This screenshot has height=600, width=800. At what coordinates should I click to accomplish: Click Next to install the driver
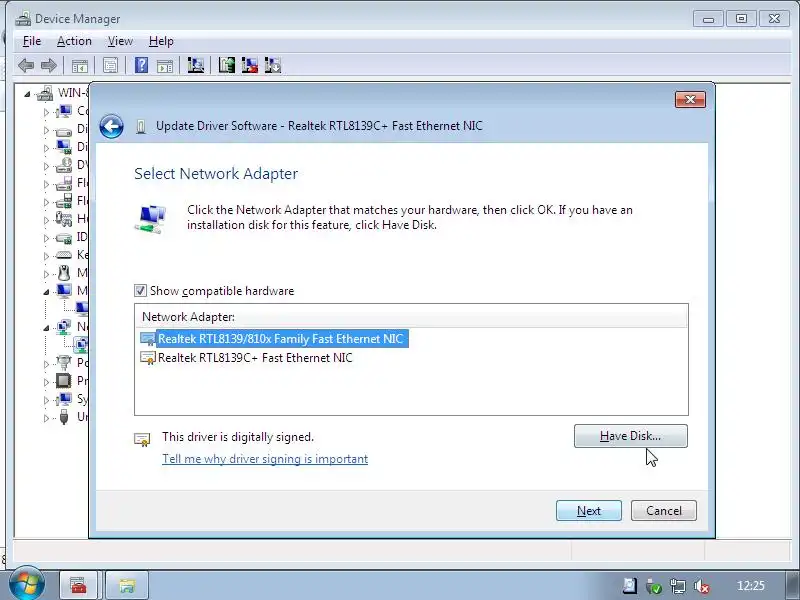pos(589,511)
